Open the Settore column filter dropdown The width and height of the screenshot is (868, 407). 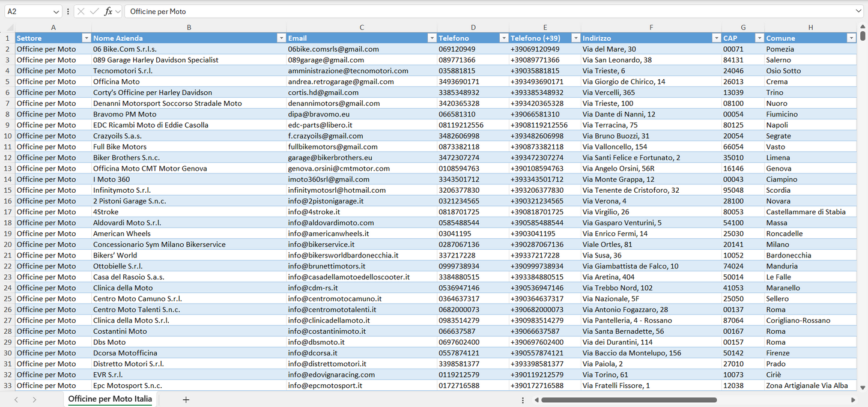tap(86, 38)
